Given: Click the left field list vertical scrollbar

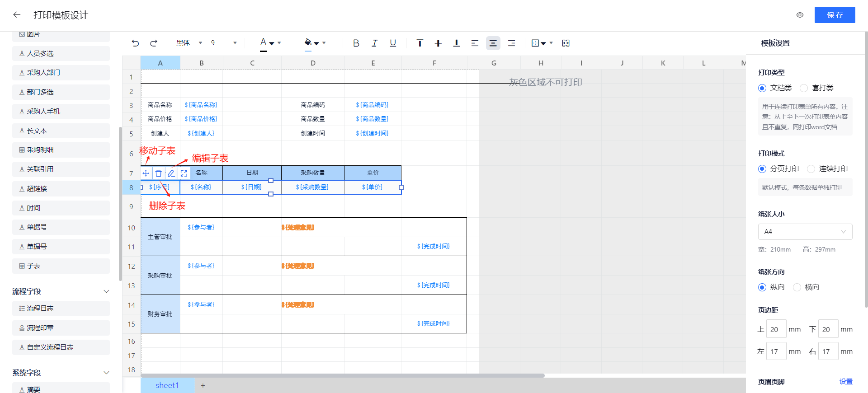Looking at the screenshot, I should (120, 203).
